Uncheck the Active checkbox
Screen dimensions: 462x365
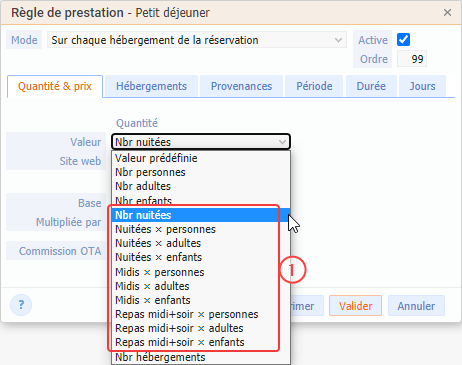click(403, 40)
